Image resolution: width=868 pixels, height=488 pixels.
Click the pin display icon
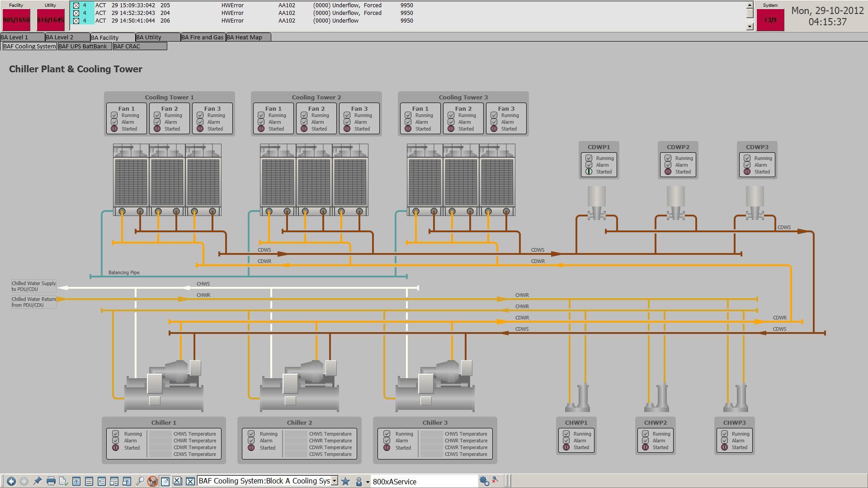click(x=38, y=481)
